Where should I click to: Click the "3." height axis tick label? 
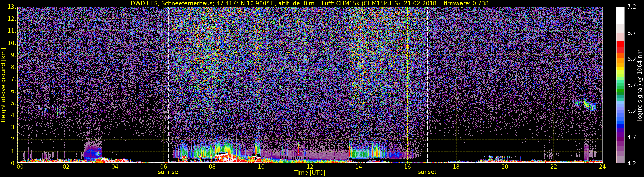coord(13,127)
